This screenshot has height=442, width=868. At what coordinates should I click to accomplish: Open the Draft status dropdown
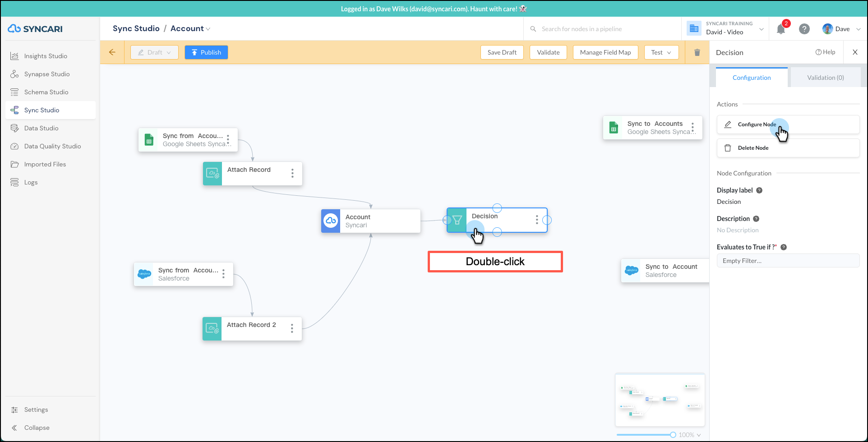pyautogui.click(x=154, y=52)
